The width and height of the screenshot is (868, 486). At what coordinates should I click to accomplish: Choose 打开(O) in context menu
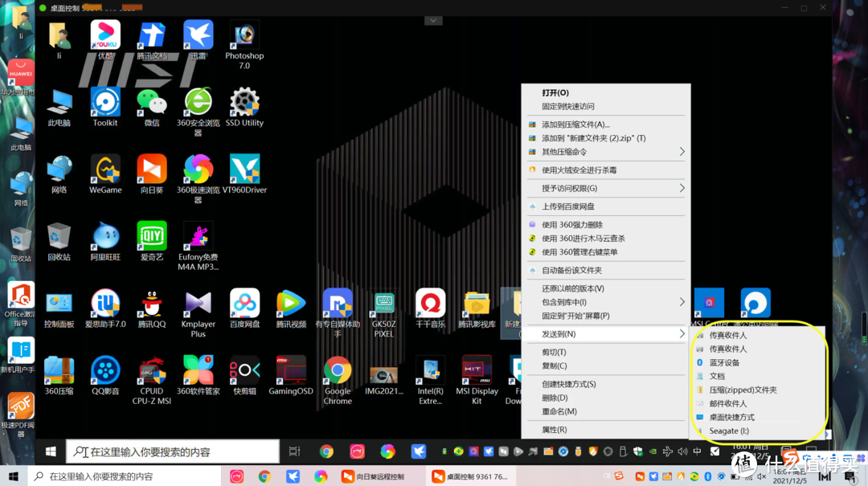606,92
